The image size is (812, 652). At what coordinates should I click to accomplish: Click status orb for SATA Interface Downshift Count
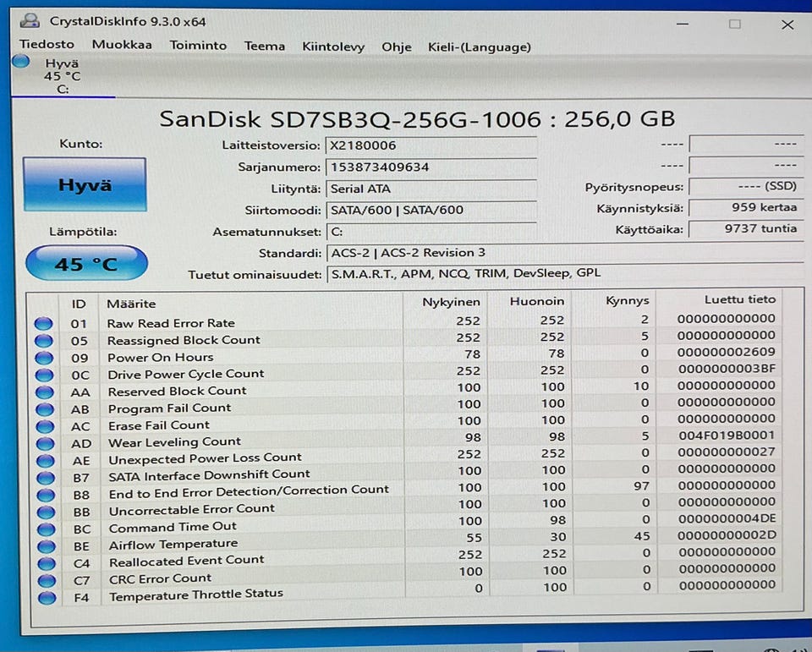[46, 478]
